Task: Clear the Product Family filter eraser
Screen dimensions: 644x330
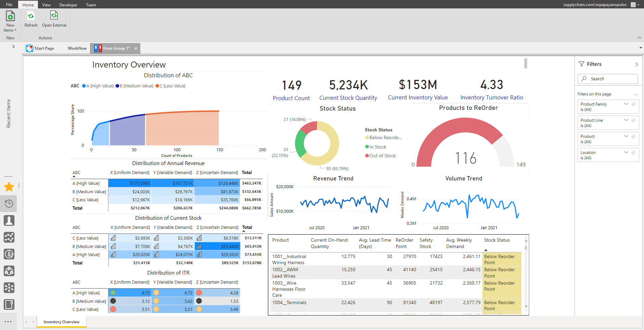Action: click(634, 104)
